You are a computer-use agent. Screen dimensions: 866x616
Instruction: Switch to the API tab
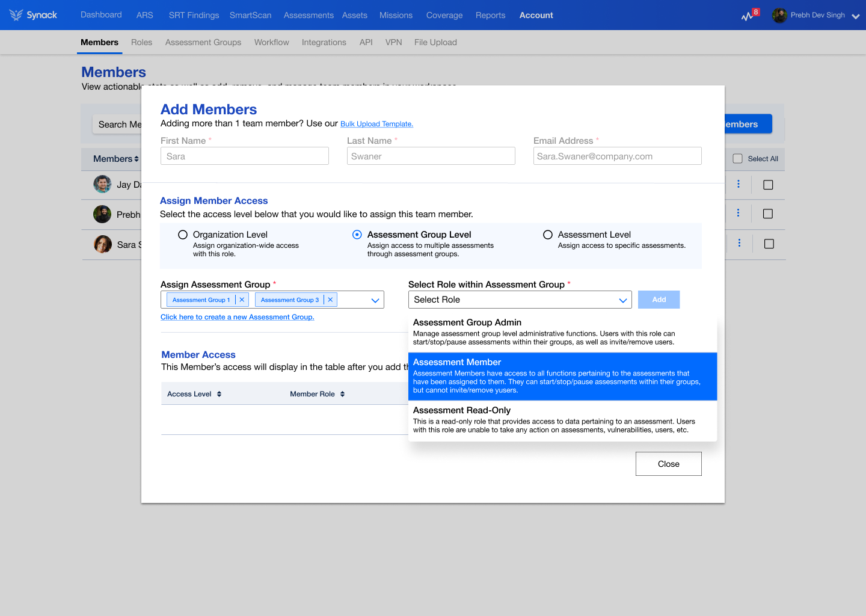(x=366, y=42)
